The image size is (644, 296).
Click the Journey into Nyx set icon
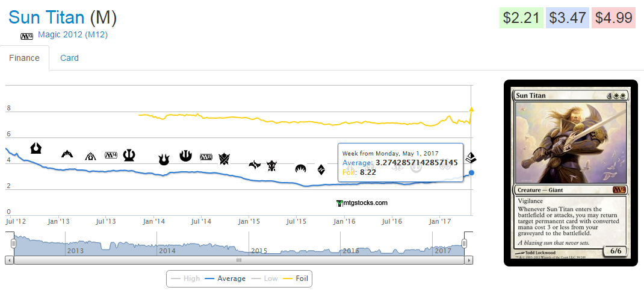point(185,156)
